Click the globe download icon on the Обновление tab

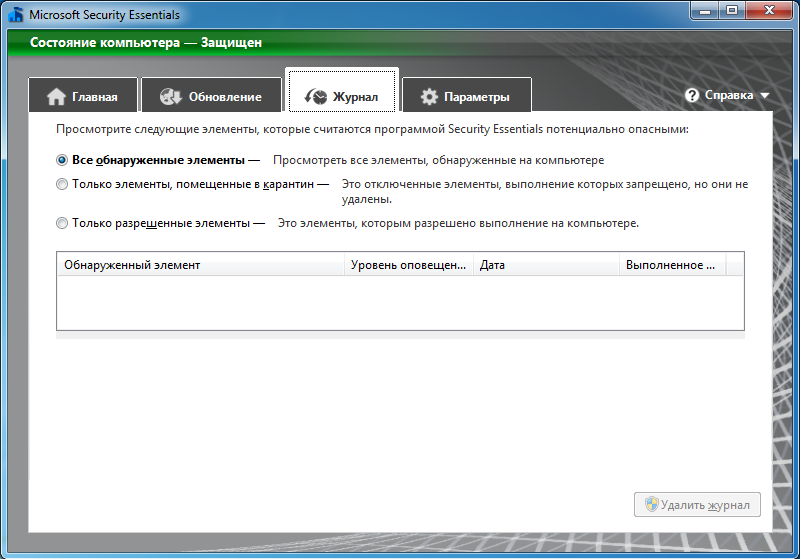click(x=170, y=96)
